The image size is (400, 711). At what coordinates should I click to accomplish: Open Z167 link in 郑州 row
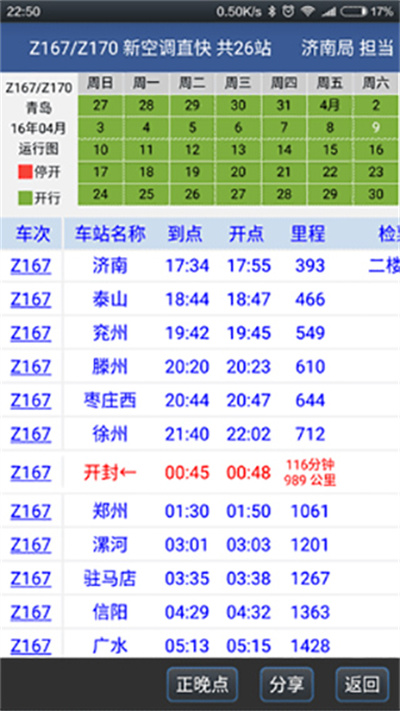(x=31, y=511)
